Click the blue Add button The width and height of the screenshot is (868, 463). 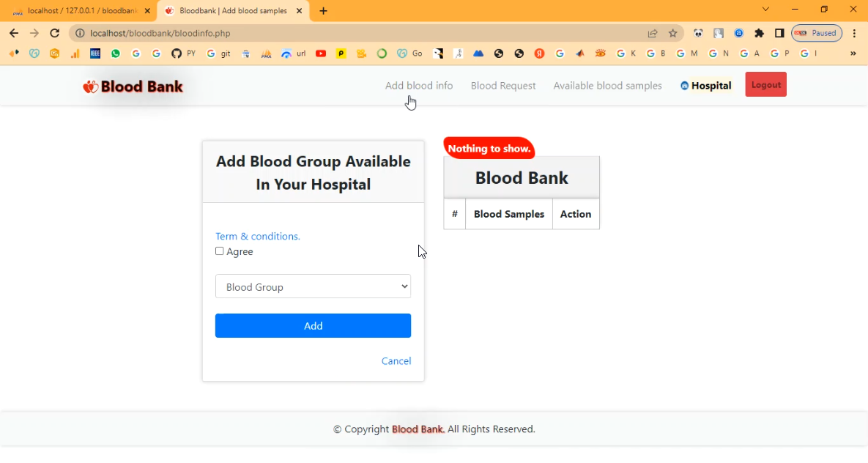314,326
